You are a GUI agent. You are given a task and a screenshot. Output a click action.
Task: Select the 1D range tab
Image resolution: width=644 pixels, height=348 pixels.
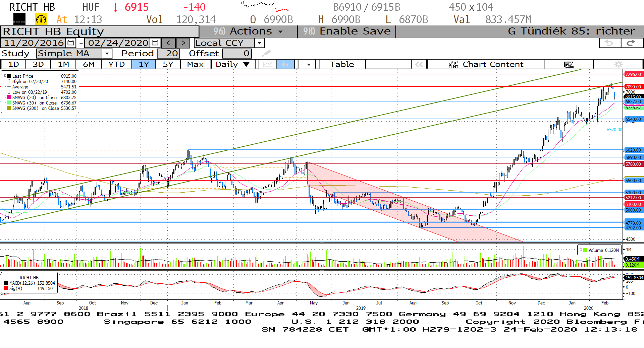click(x=13, y=64)
